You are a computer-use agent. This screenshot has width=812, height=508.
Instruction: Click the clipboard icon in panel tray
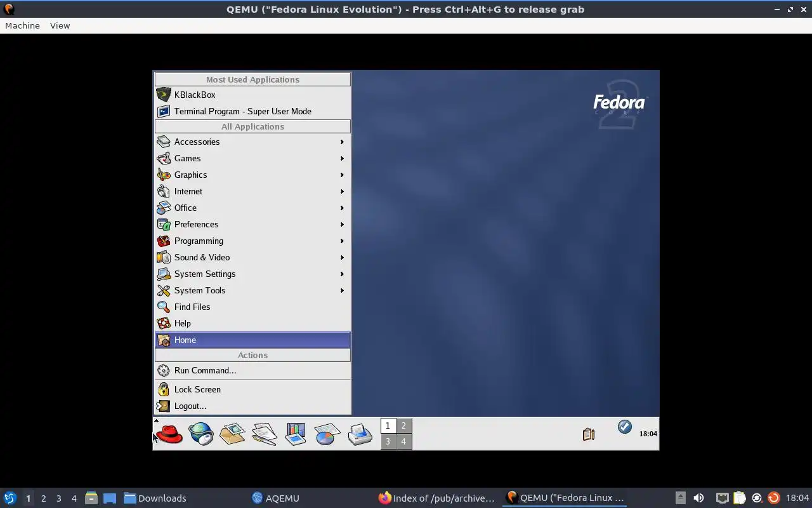[x=589, y=434]
